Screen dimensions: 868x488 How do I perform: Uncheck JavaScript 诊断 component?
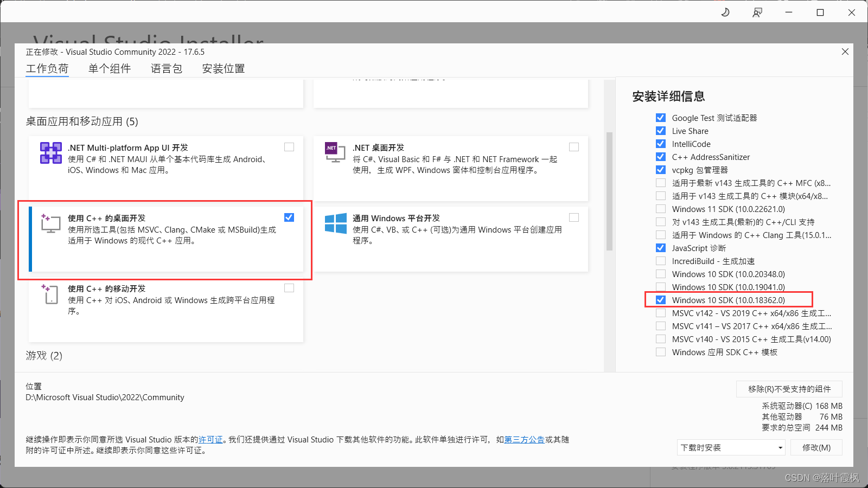click(661, 248)
